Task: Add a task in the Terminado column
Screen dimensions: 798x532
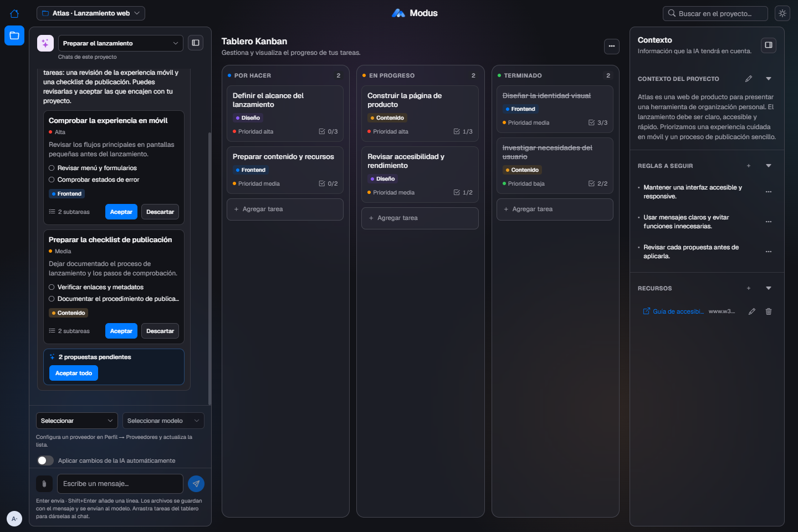Action: point(555,209)
